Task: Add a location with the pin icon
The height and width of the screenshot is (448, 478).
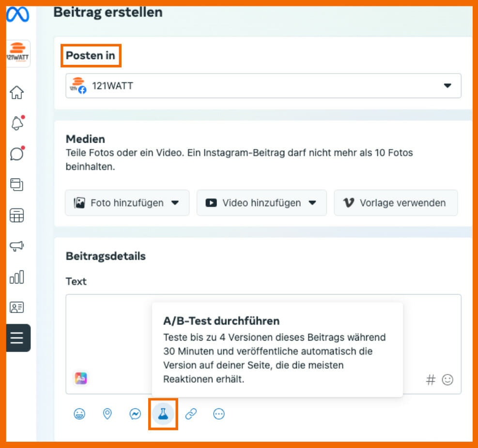Action: [107, 414]
